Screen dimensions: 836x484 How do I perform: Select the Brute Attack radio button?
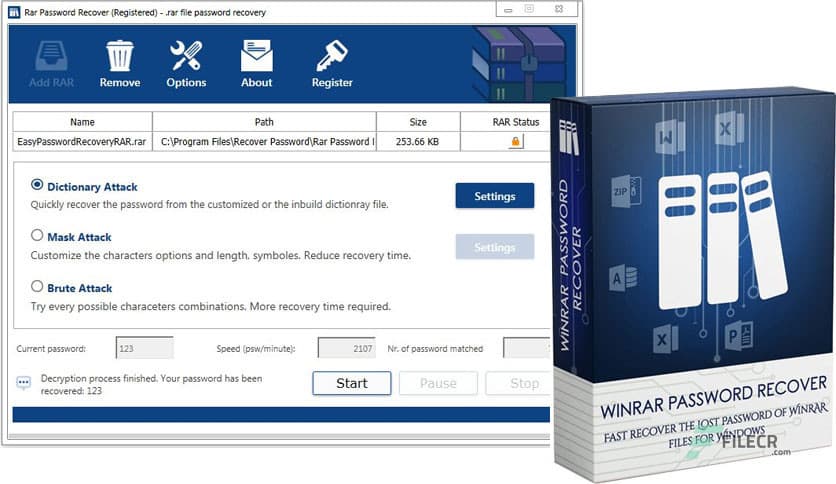point(37,286)
